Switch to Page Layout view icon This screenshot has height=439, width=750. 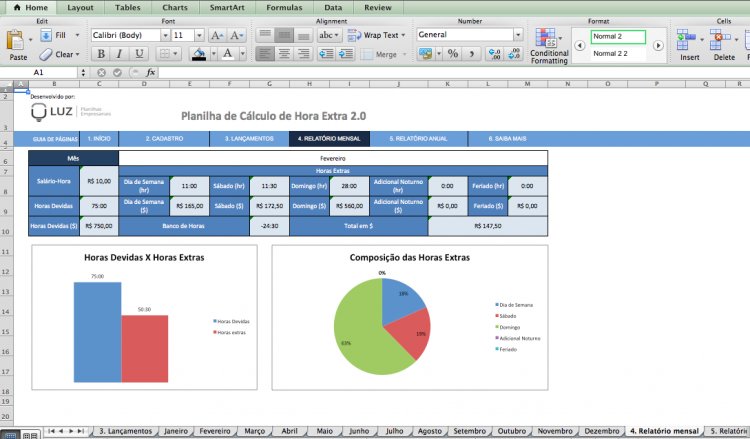click(x=30, y=435)
